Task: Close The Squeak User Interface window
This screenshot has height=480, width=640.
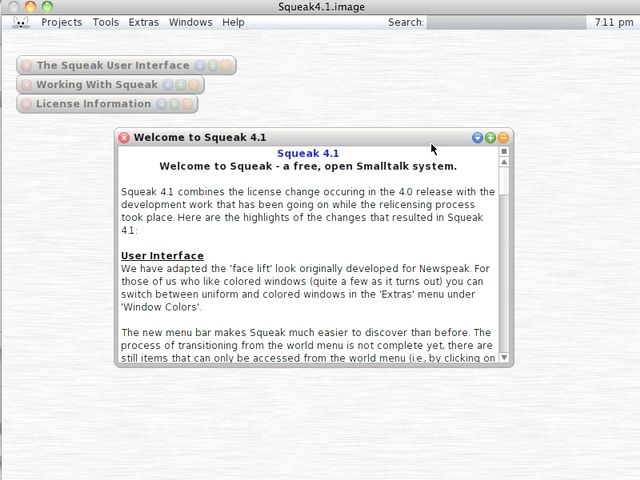Action: point(27,65)
